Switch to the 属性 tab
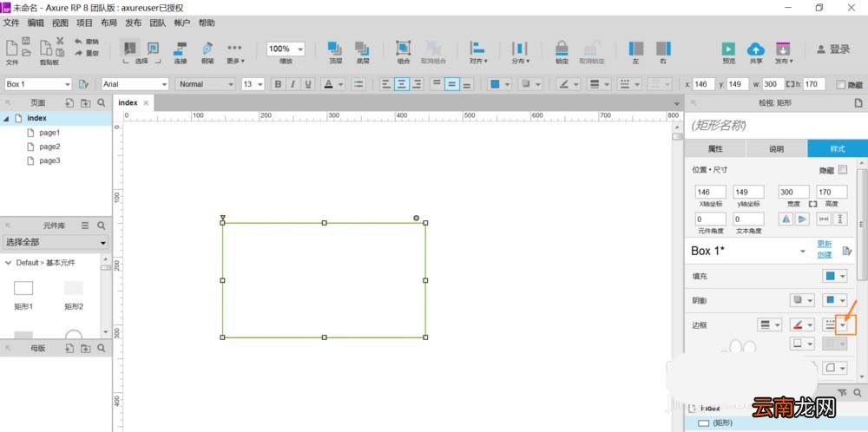 tap(715, 149)
